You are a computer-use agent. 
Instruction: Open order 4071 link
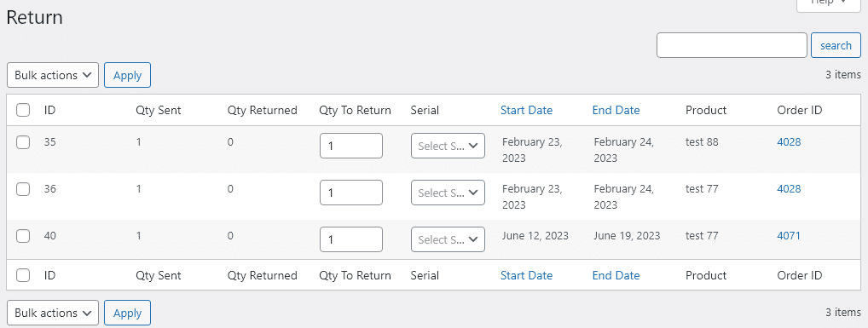789,236
